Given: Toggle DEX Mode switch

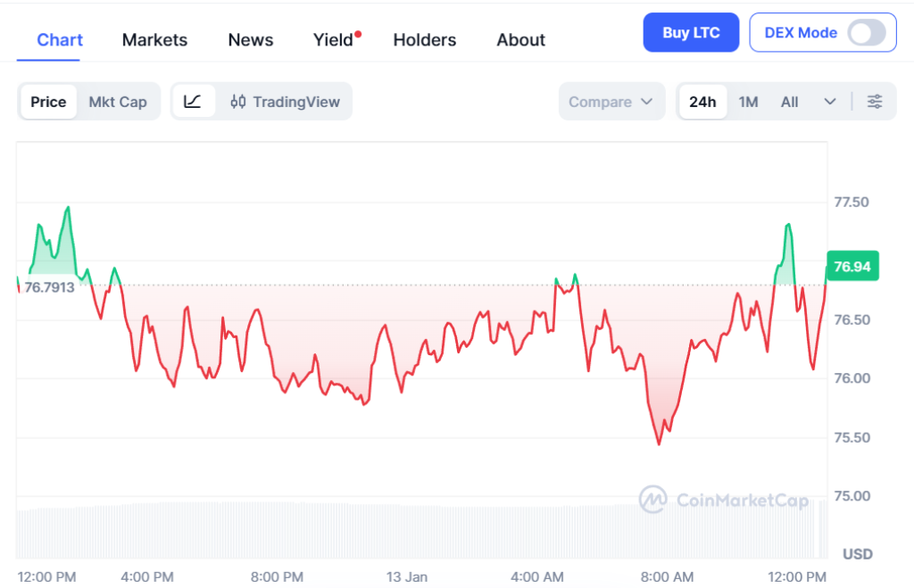Looking at the screenshot, I should point(866,33).
